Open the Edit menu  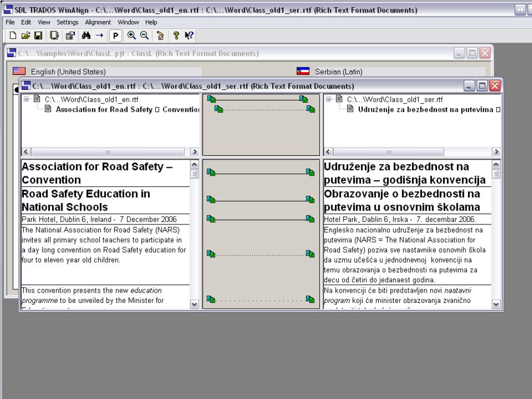pyautogui.click(x=26, y=22)
